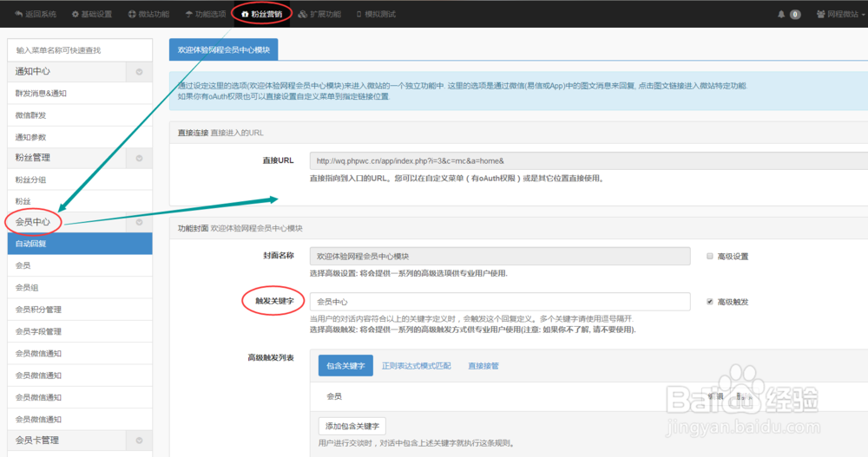Click the 会员 keyword row
Image resolution: width=868 pixels, height=457 pixels.
pyautogui.click(x=589, y=396)
